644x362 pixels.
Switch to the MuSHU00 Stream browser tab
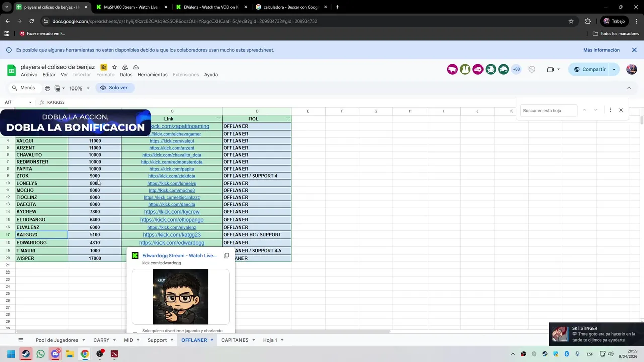coord(130,7)
